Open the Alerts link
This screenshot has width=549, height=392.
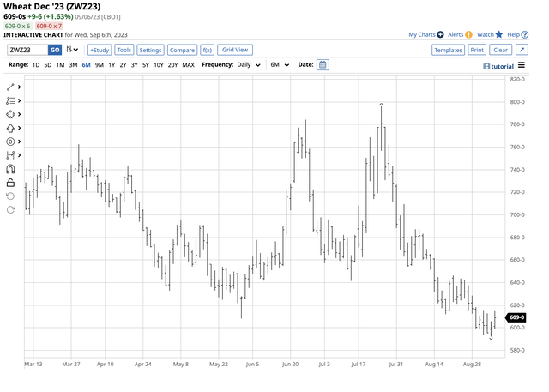coord(455,34)
